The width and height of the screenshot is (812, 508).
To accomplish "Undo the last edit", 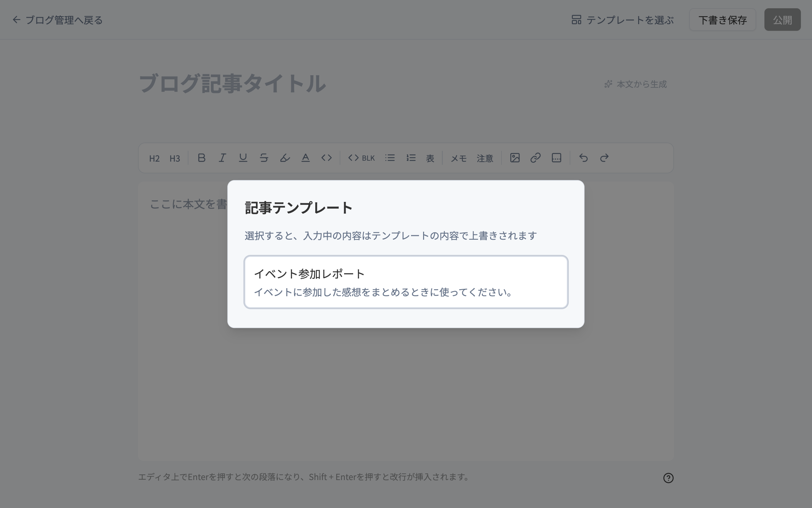I will click(584, 158).
